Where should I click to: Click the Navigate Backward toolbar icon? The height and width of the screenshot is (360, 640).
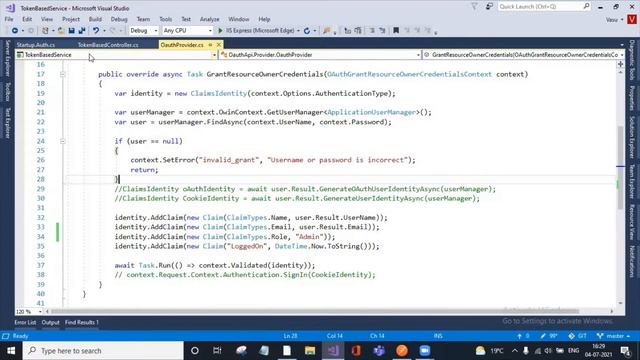coord(15,31)
